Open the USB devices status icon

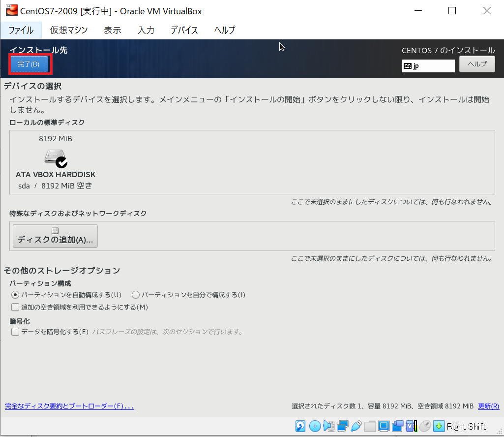(x=355, y=426)
